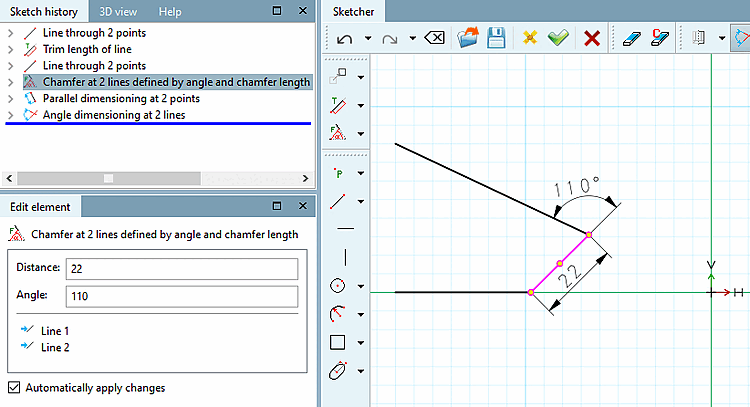Click the eraser delete tool icon
Screen dimensions: 750x407
coord(631,38)
